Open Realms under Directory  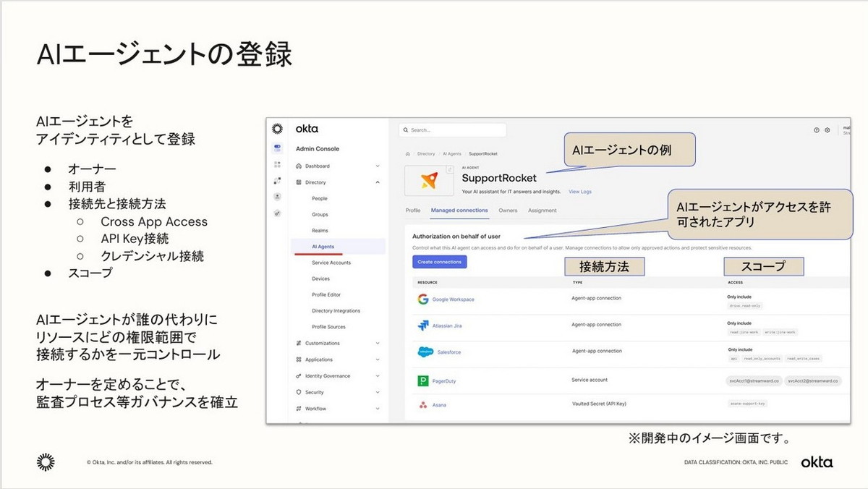click(320, 231)
